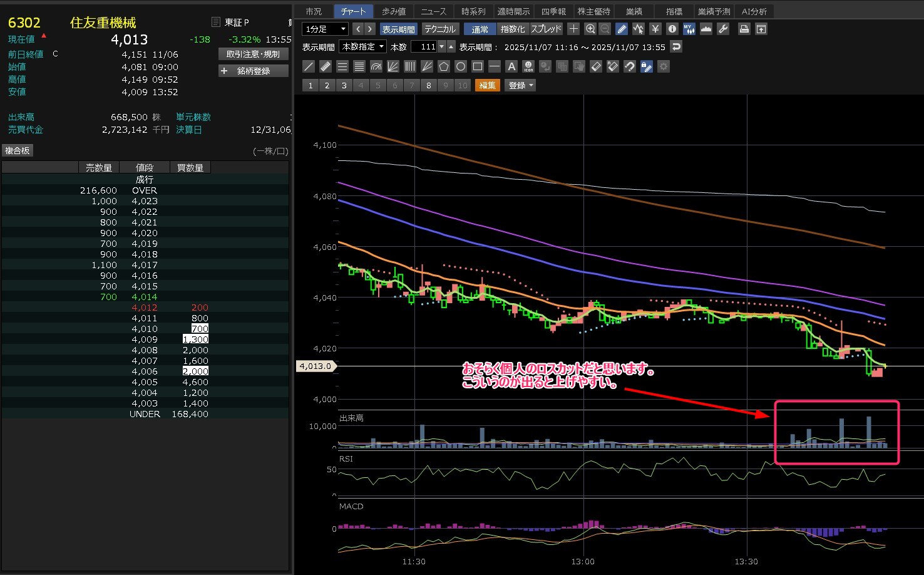Toggle the 通常 chart display mode
Screen dimensions: 924x575
tap(480, 29)
